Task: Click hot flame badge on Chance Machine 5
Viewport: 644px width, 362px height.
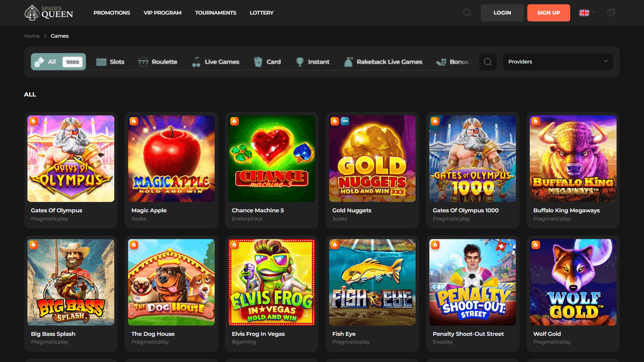Action: 234,121
